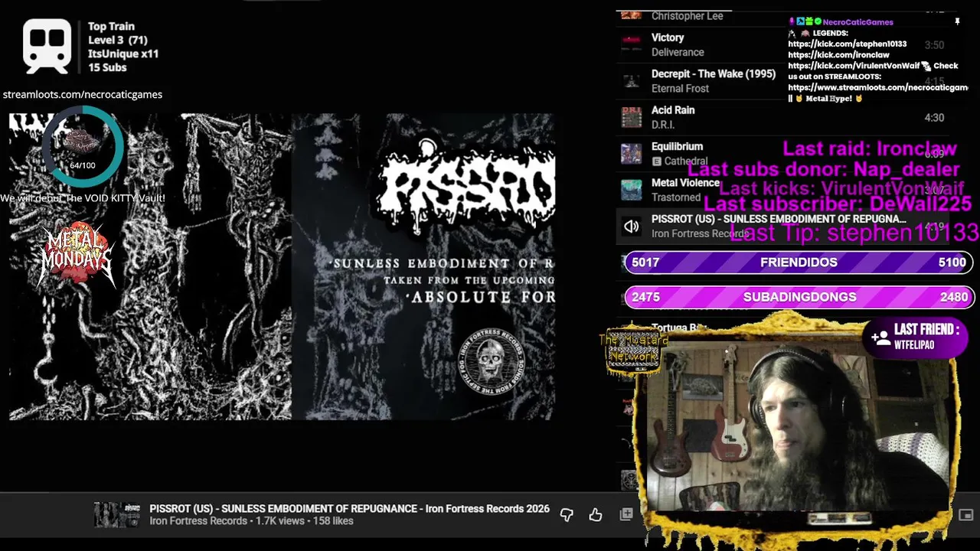Click the Equilibrium album art thumbnail
Viewport: 980px width, 551px height.
point(632,154)
